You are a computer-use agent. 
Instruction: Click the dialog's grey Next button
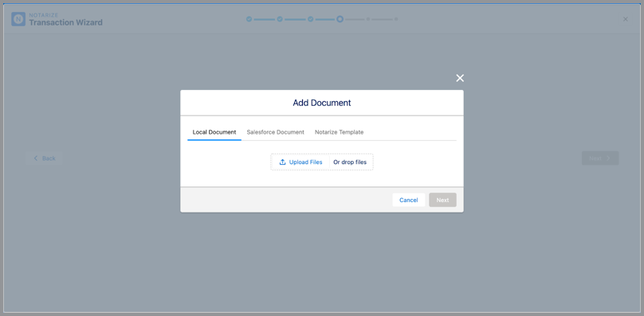tap(443, 200)
